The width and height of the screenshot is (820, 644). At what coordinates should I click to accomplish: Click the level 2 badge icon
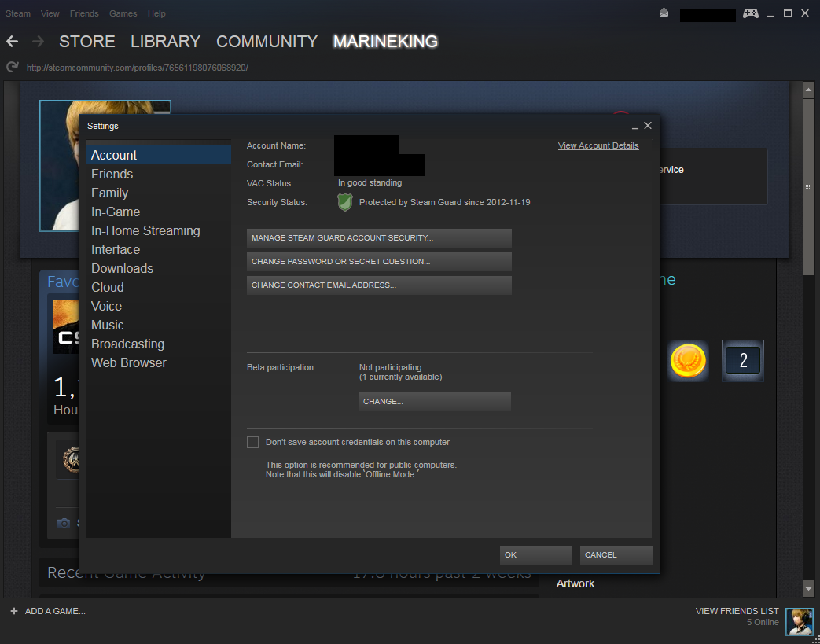[x=743, y=360]
